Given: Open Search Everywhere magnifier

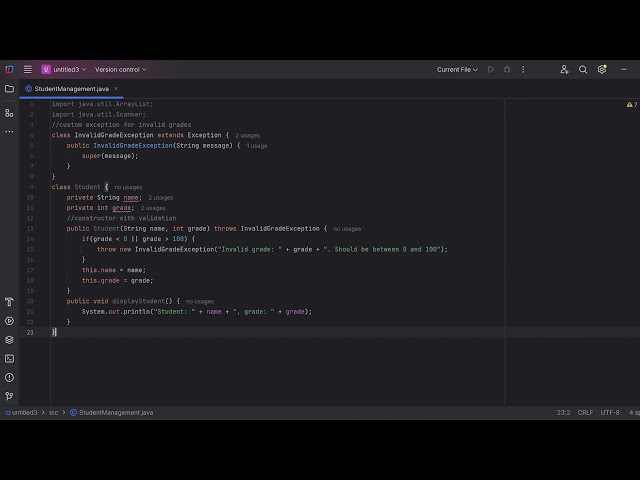Looking at the screenshot, I should point(583,69).
